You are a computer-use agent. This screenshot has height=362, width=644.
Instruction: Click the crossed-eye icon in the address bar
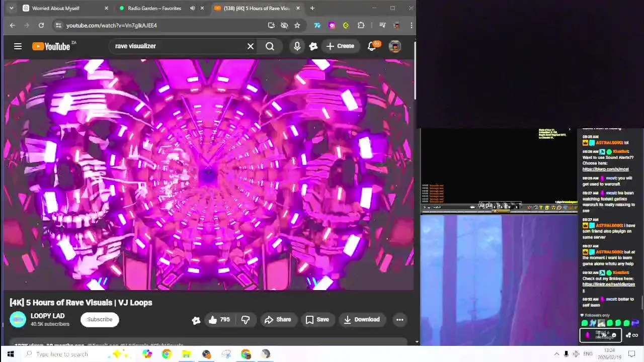[284, 25]
